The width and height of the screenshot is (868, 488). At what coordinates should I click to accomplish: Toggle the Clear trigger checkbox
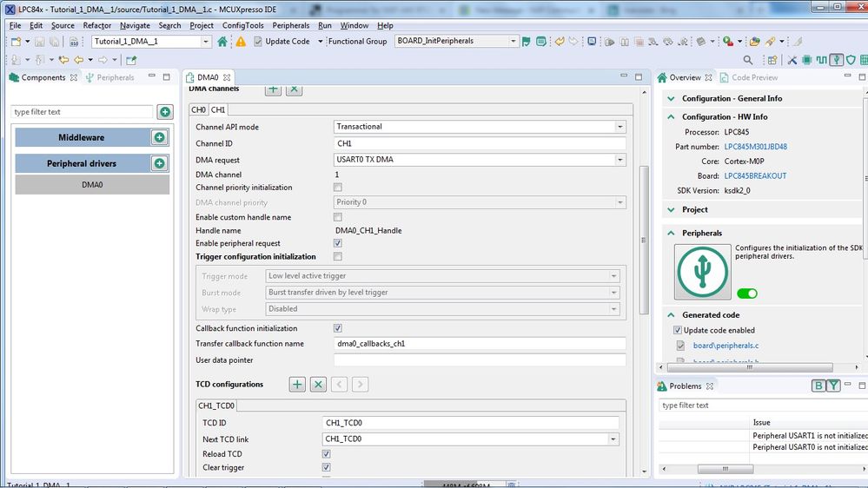pyautogui.click(x=326, y=467)
